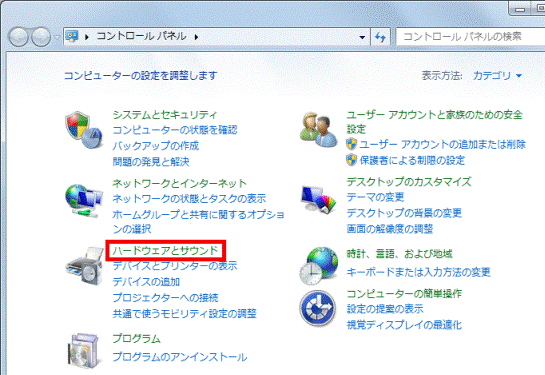Click the Network and Internet globe icon
Image resolution: width=545 pixels, height=375 pixels.
(84, 201)
